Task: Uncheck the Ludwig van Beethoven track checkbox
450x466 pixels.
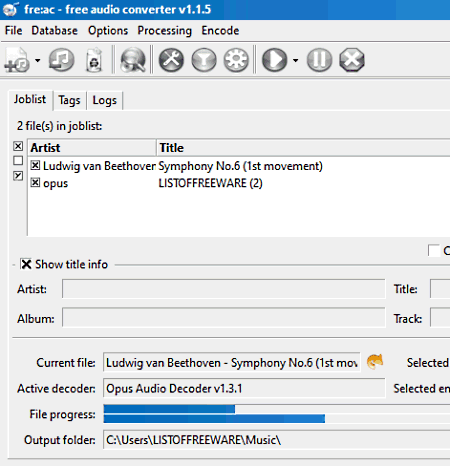Action: [35, 165]
